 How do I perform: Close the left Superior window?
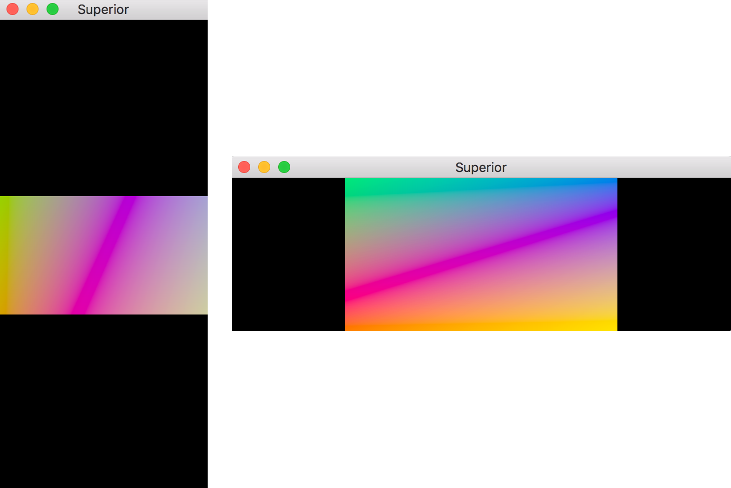click(12, 9)
